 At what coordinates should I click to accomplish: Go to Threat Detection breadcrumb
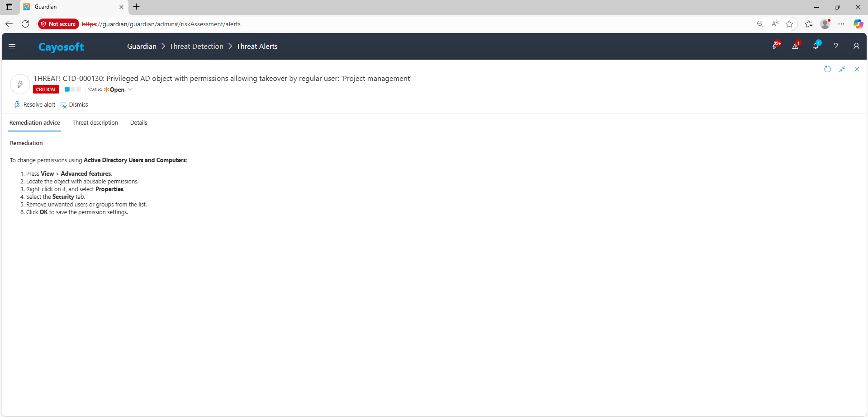coord(196,47)
